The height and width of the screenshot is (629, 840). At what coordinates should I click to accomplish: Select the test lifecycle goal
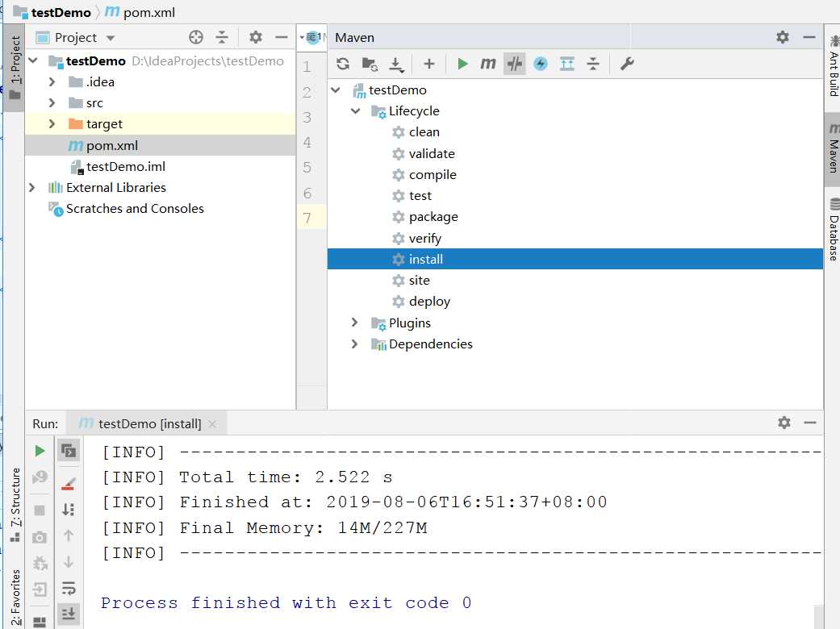coord(412,196)
